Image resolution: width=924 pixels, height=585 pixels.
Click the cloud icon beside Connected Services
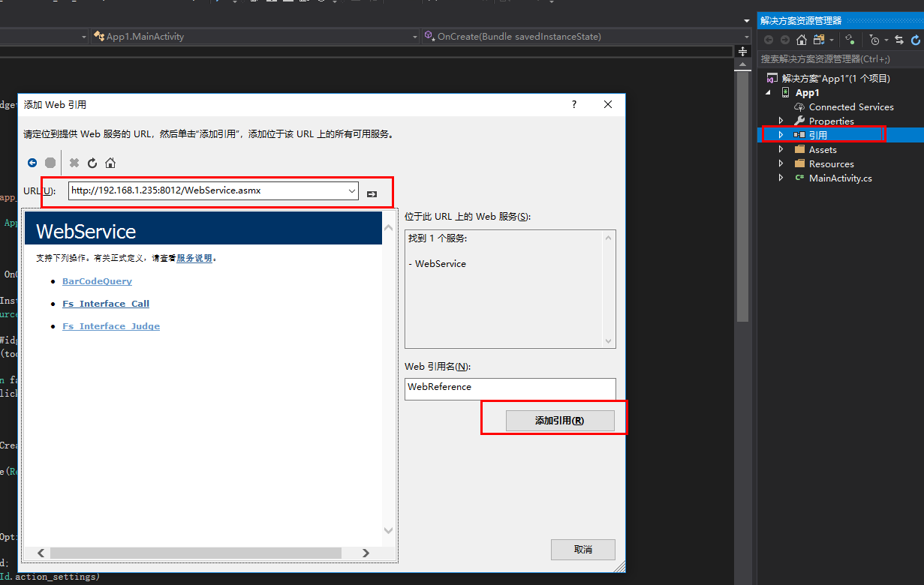[x=799, y=107]
